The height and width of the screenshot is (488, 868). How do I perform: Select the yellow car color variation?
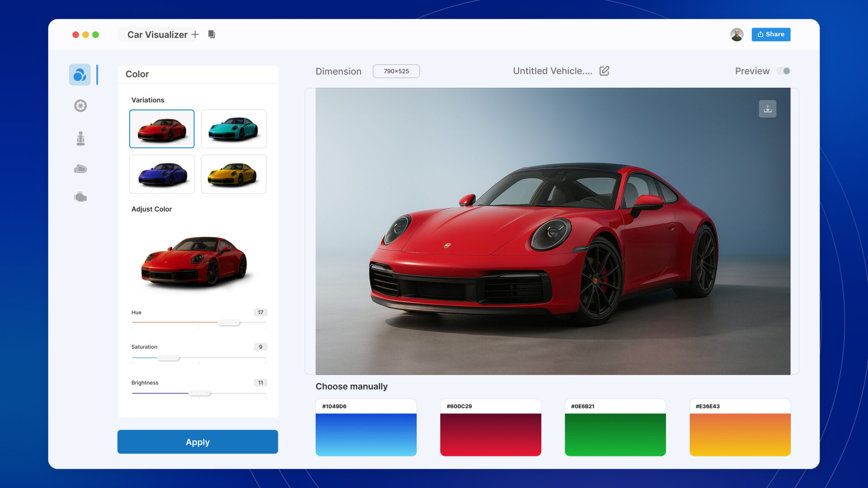[x=233, y=174]
